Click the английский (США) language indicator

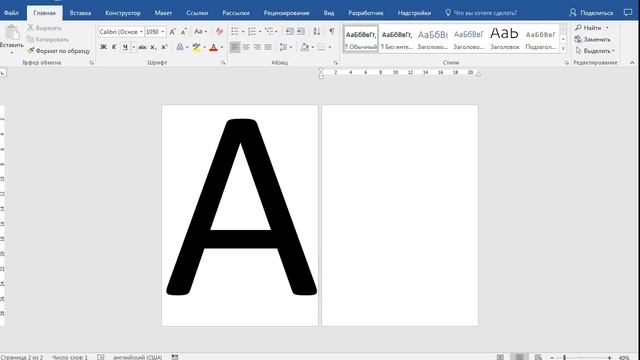point(138,357)
